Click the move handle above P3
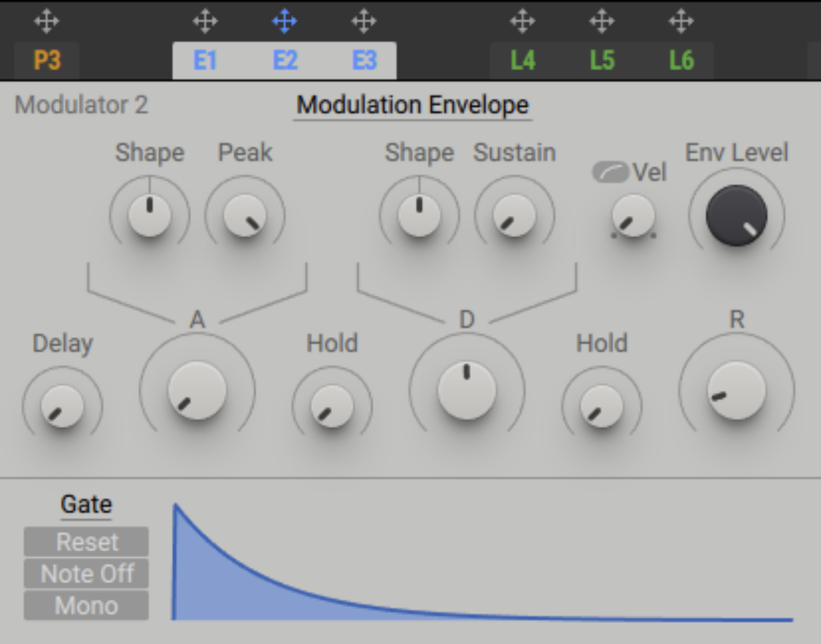 click(47, 22)
